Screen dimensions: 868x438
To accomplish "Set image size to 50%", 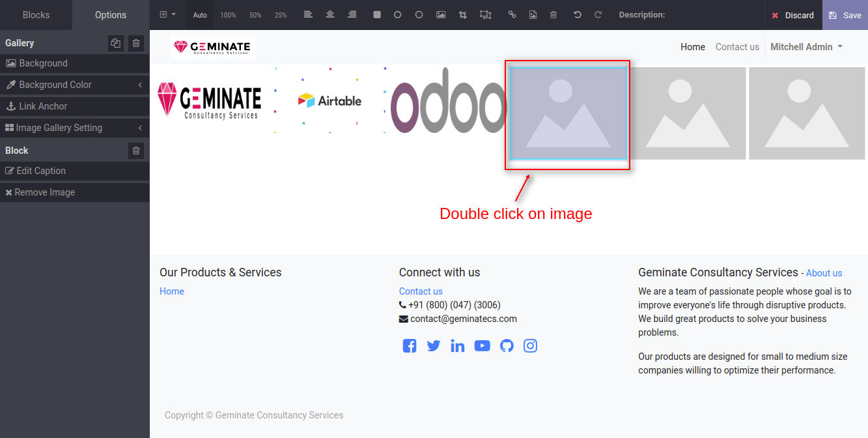I will 255,15.
